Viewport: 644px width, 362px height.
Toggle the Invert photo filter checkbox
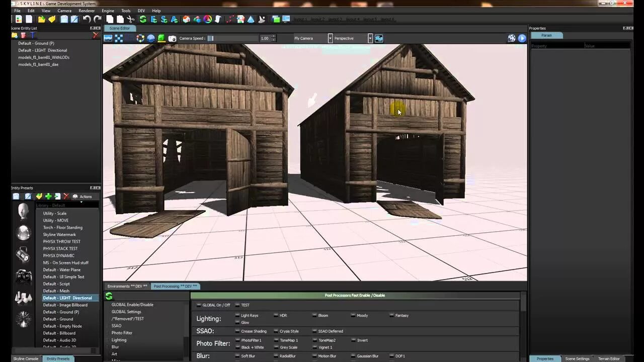353,340
